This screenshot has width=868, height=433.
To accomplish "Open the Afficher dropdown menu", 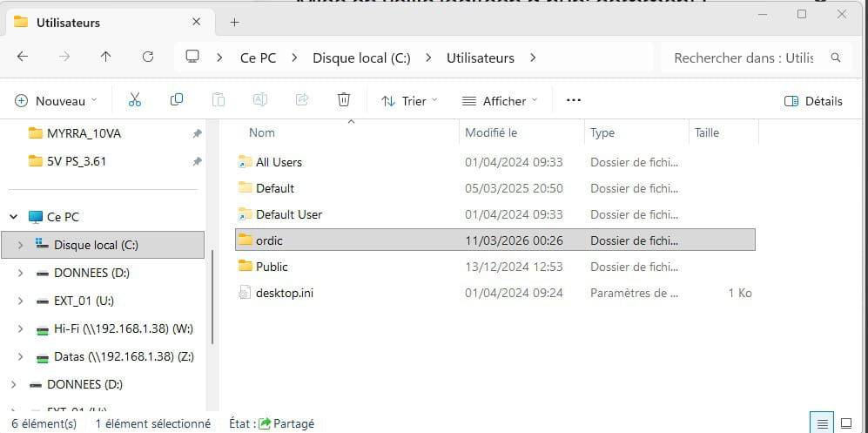I will point(499,101).
